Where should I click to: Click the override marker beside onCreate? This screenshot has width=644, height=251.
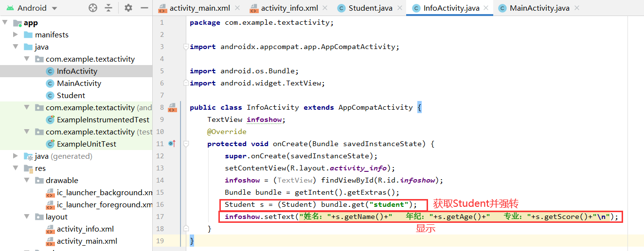pos(172,144)
